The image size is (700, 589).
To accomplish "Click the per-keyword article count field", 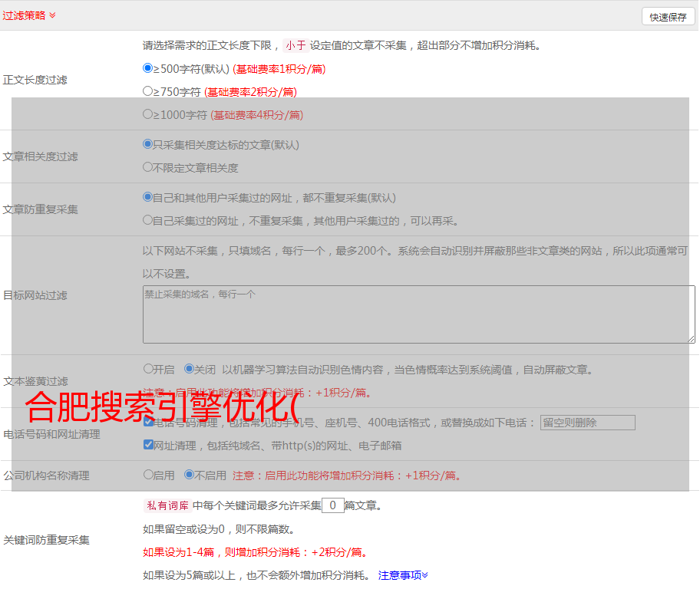I will [x=332, y=505].
